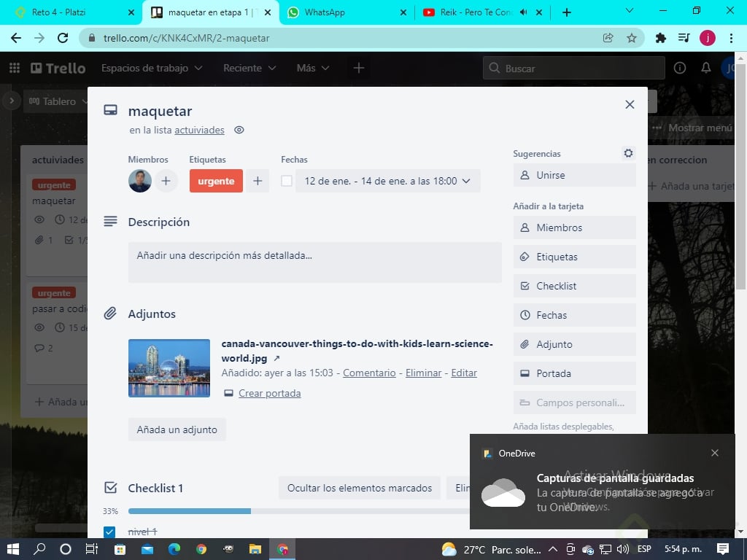747x560 pixels.
Task: Select Checklist from the card sidebar
Action: click(573, 286)
